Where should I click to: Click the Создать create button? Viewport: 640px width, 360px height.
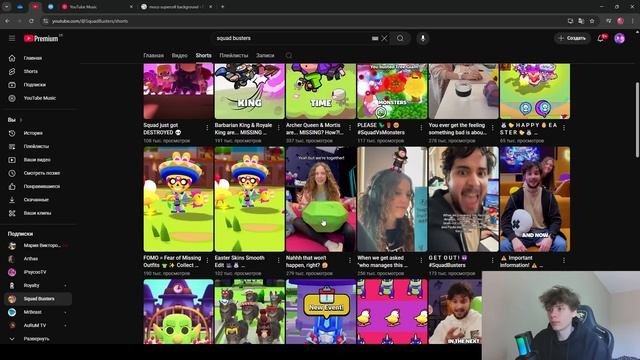572,38
